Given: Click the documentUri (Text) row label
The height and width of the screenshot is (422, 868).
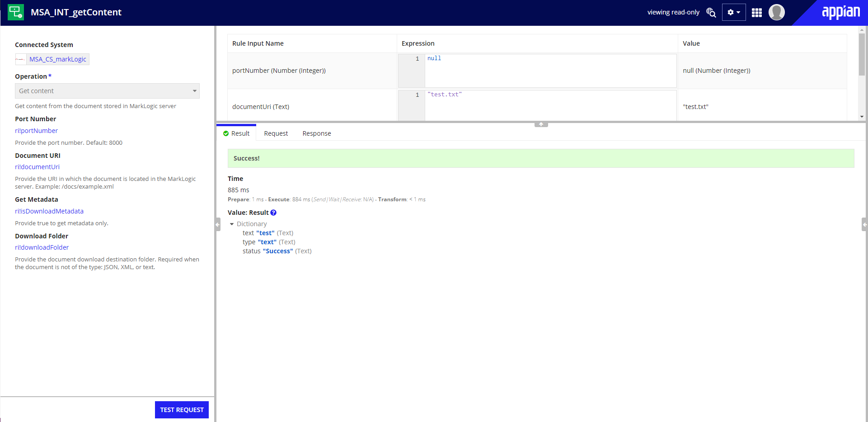Looking at the screenshot, I should 261,107.
